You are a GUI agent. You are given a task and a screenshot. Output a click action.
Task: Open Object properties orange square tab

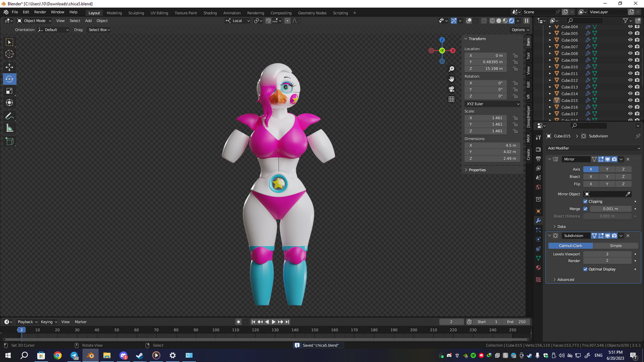538,211
